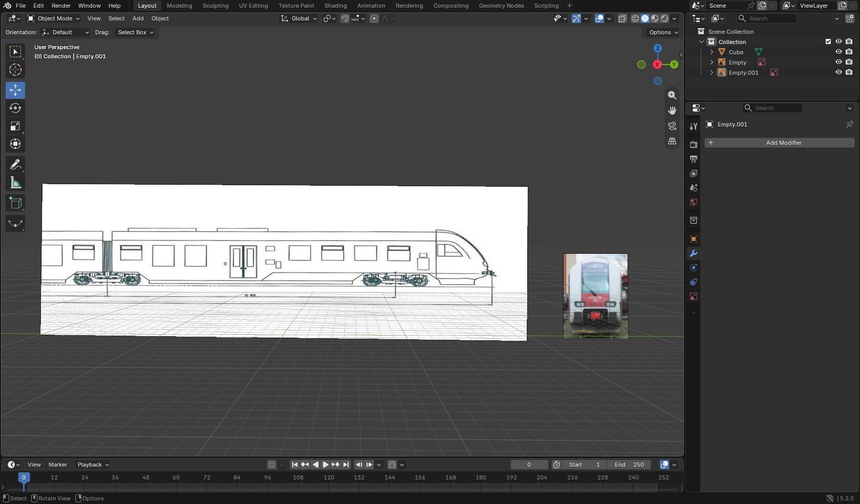860x504 pixels.
Task: Pick the Measure tool
Action: (x=15, y=183)
